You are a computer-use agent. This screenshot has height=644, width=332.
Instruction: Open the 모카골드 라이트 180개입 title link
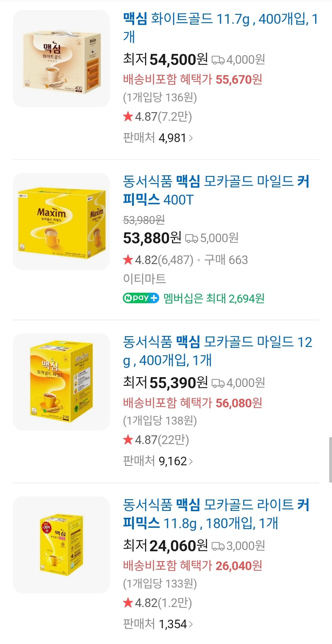click(x=216, y=514)
